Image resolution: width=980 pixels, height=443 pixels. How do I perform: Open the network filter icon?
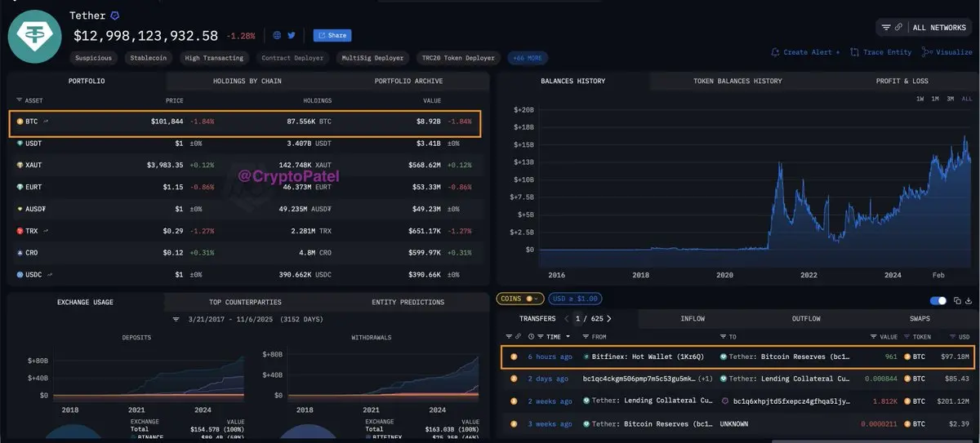(886, 28)
